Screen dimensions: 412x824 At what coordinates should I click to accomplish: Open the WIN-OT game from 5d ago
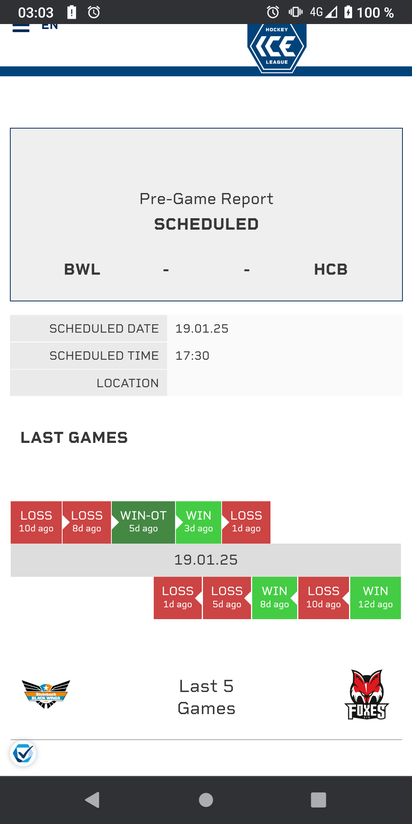pyautogui.click(x=143, y=522)
